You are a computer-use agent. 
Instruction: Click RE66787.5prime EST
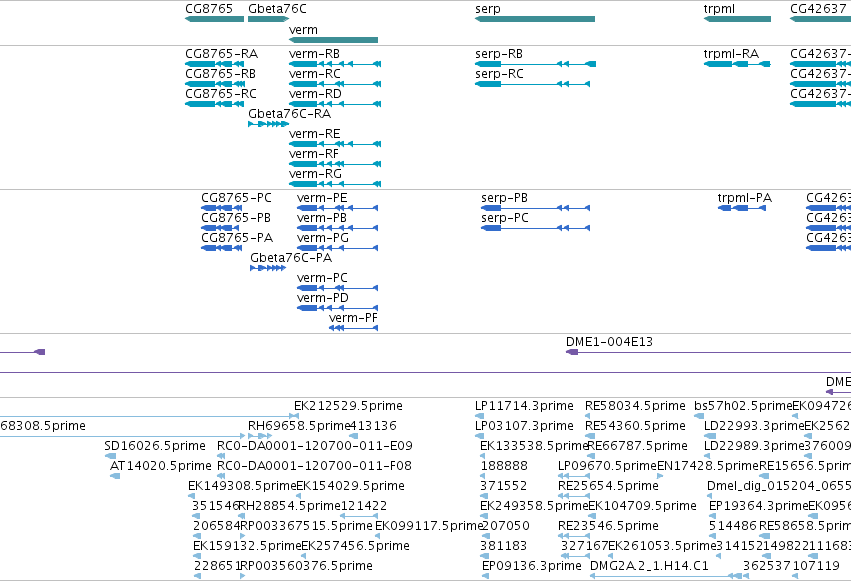pyautogui.click(x=592, y=456)
